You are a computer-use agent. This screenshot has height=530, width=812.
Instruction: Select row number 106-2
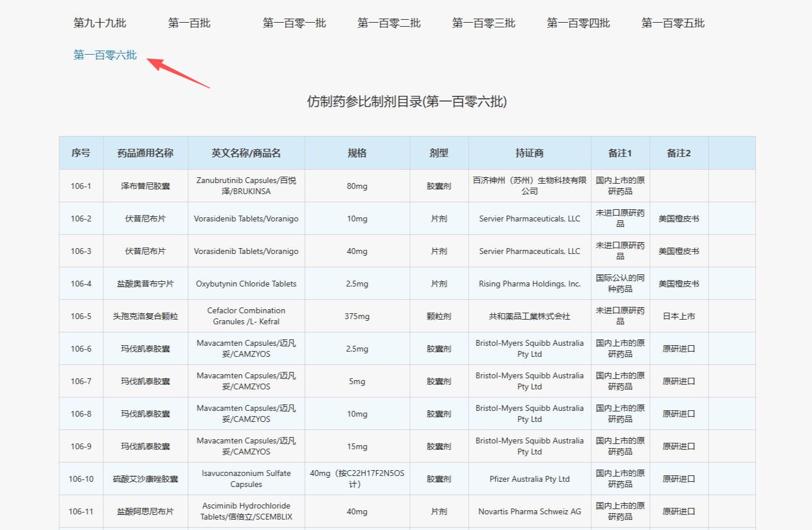(81, 219)
